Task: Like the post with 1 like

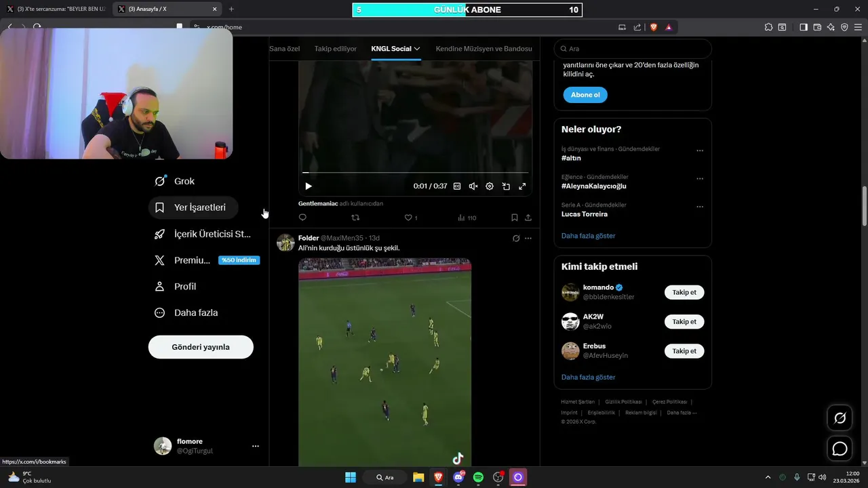Action: coord(411,218)
